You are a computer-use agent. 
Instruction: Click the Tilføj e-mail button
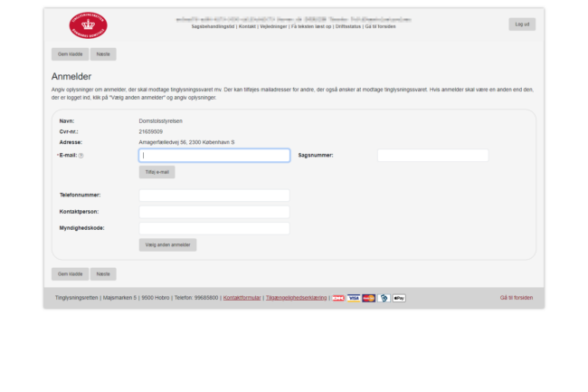[x=156, y=172]
